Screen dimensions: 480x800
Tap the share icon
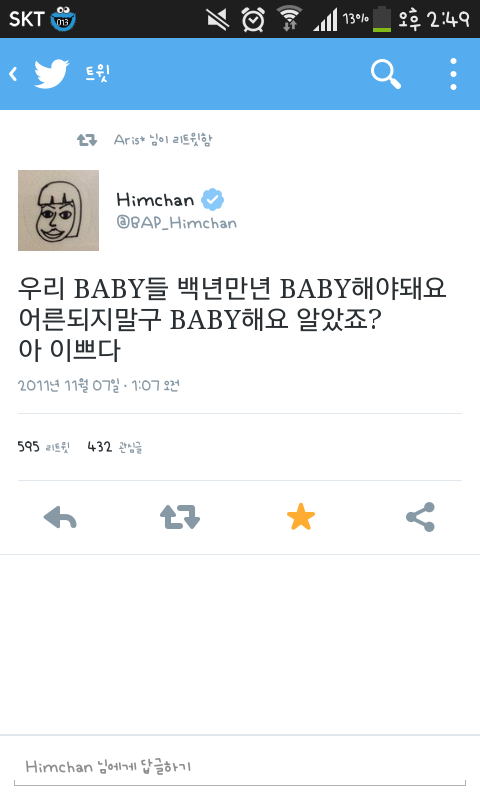pos(420,517)
